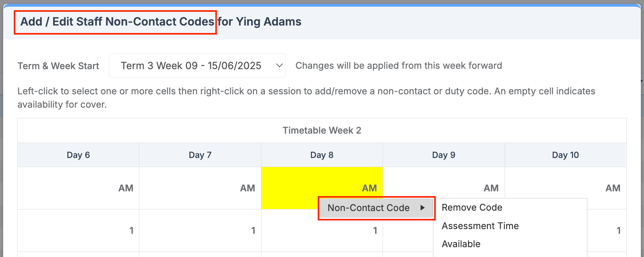Click the Day 6 column header
This screenshot has width=644, height=257.
click(78, 155)
